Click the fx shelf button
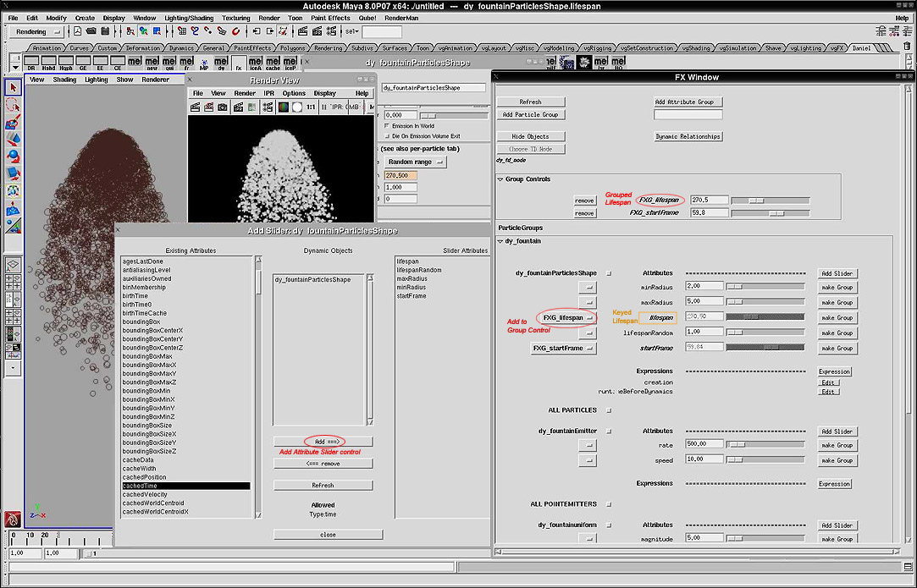This screenshot has height=588, width=917. (x=239, y=63)
